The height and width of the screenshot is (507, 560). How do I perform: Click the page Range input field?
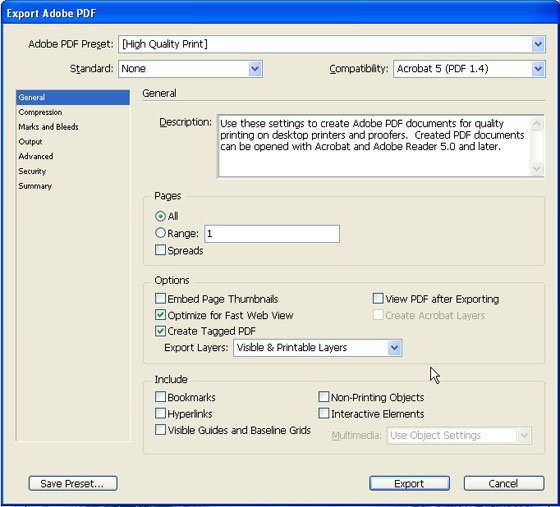pos(272,234)
